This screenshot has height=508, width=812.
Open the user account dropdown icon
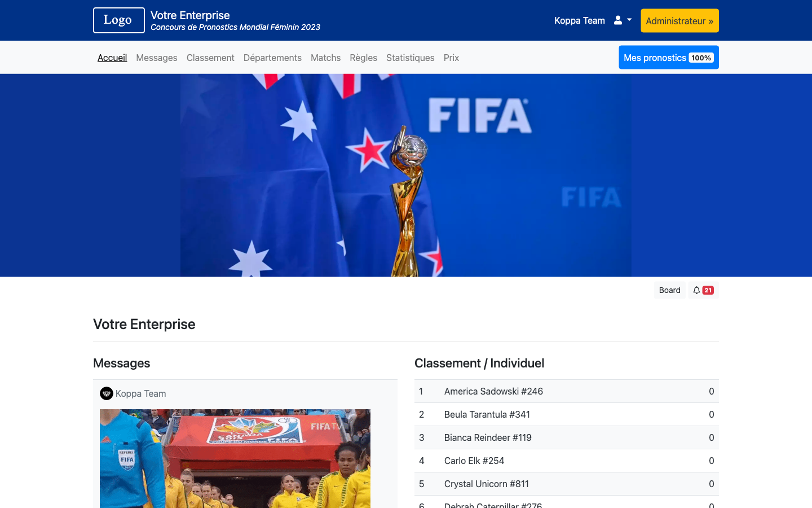click(x=623, y=20)
